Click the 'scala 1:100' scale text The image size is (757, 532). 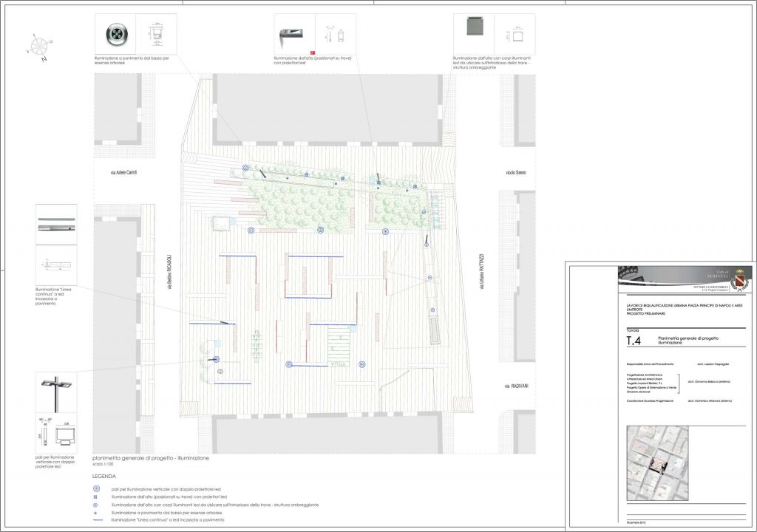(105, 465)
